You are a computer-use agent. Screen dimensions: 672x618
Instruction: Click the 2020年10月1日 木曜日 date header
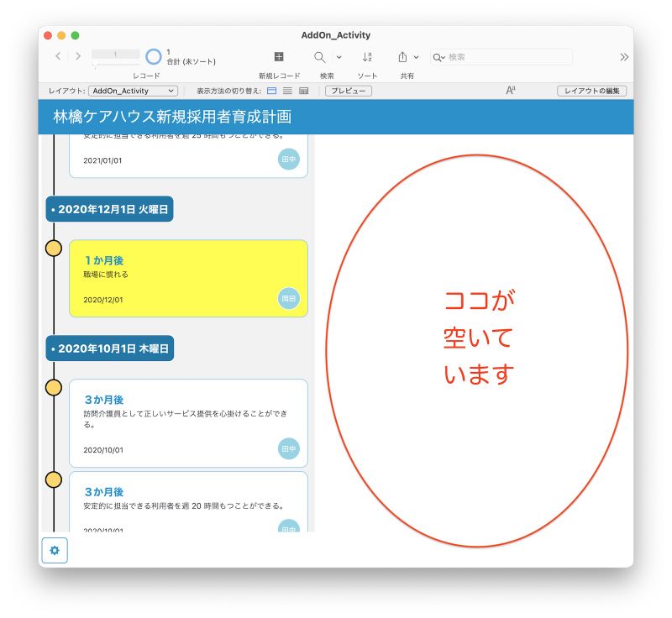coord(110,348)
